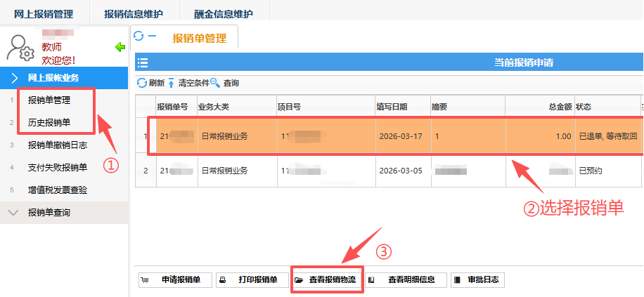
Task: Open search with the 查询 magnifier
Action: [224, 83]
